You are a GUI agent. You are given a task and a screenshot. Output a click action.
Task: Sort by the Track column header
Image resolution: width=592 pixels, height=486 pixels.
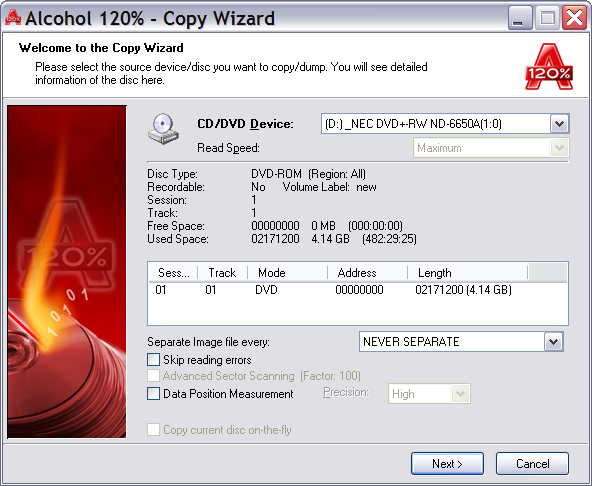(x=222, y=273)
